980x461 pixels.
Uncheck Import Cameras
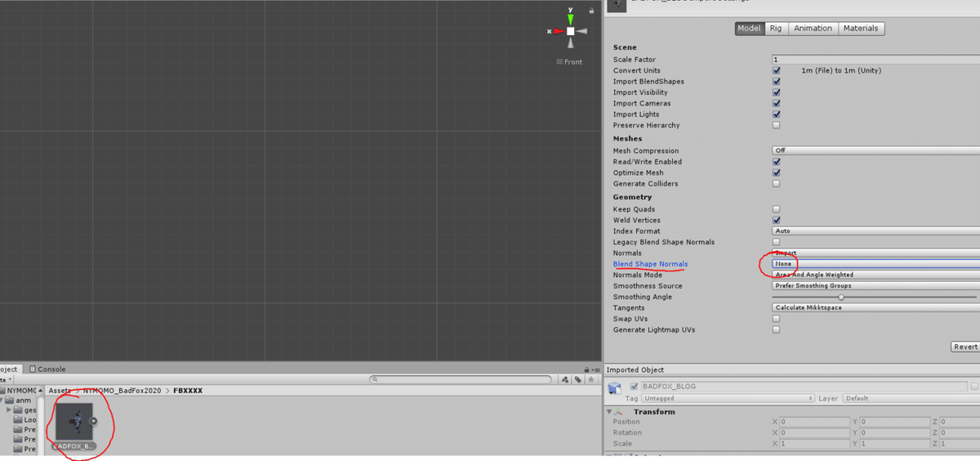click(776, 104)
